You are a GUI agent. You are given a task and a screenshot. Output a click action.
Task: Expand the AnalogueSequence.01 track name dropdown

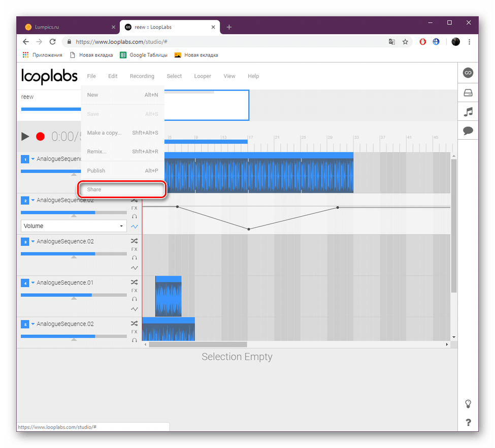point(33,282)
